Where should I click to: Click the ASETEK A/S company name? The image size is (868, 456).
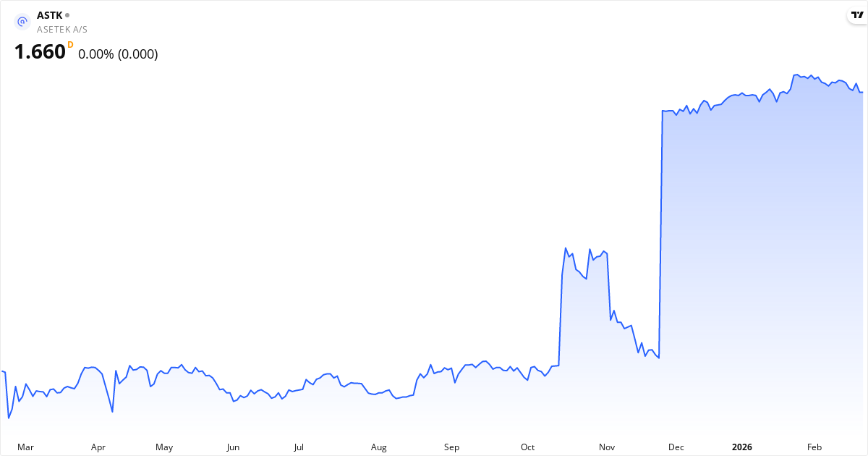pos(61,29)
